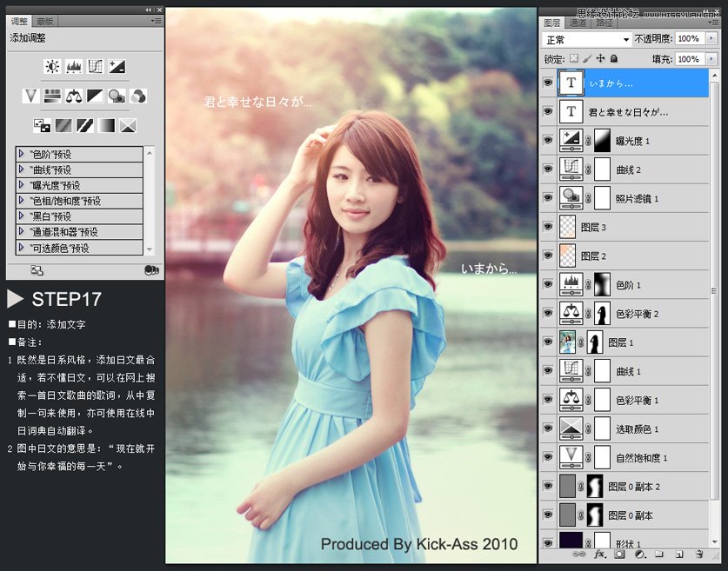Click the Levels histogram adjustment icon
Screen dimensions: 728x571
[x=73, y=66]
